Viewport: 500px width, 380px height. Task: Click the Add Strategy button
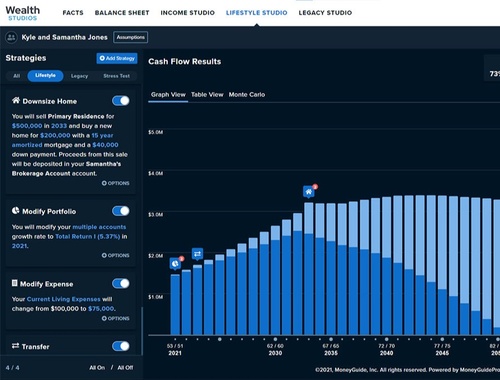[117, 58]
